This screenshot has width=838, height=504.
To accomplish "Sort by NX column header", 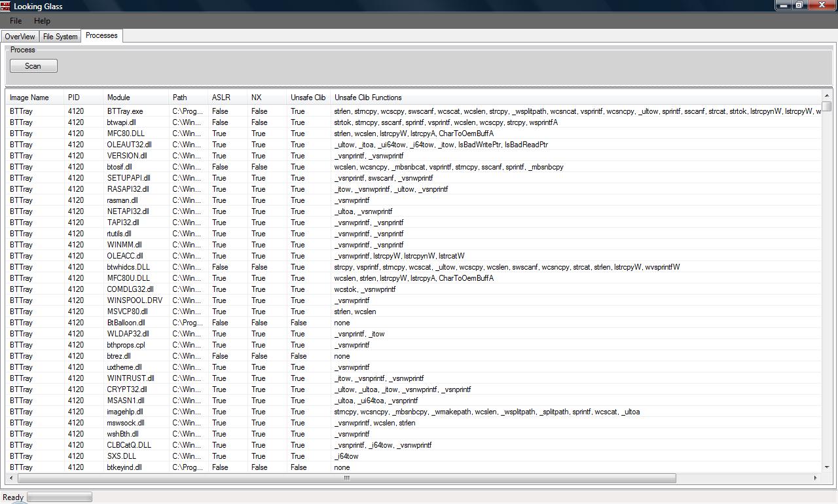I will [x=268, y=98].
